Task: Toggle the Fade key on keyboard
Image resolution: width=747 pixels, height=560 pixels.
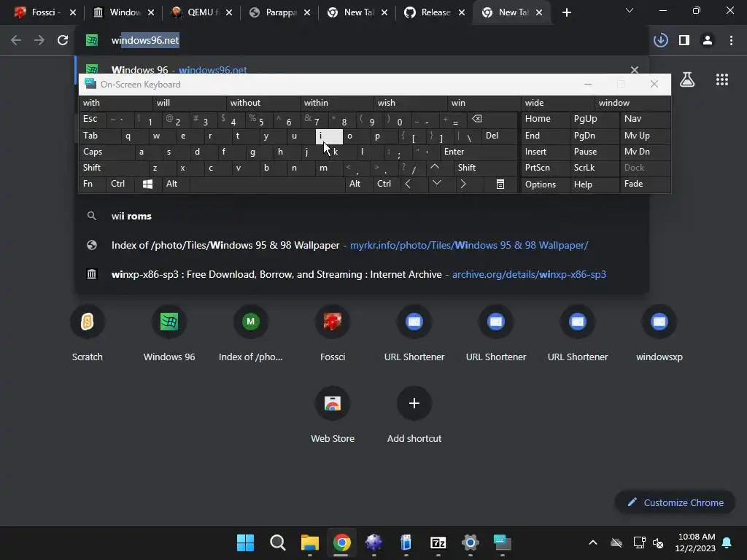Action: tap(645, 184)
